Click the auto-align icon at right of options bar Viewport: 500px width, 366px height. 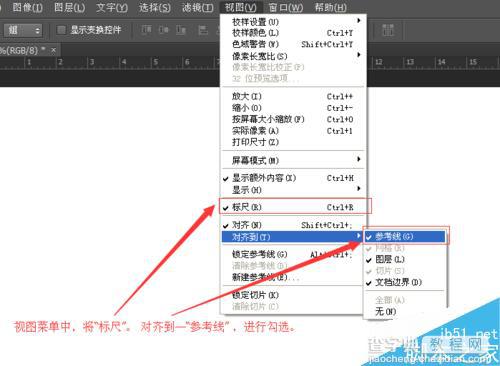(x=388, y=30)
